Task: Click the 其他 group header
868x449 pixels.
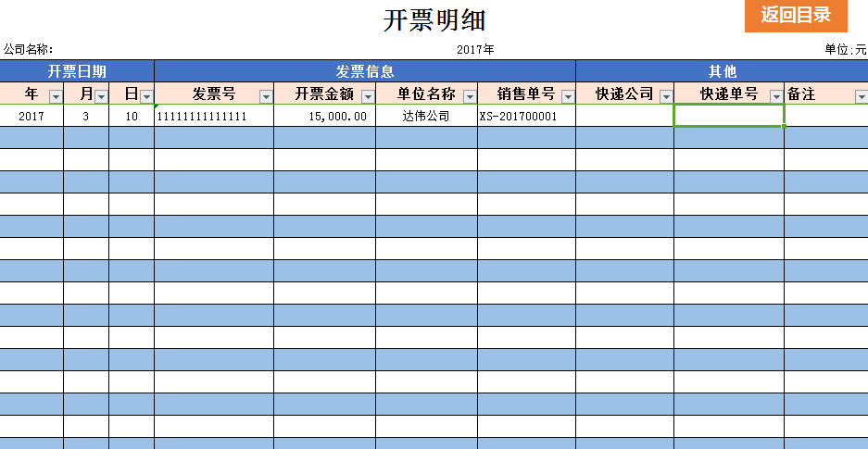Action: 722,71
